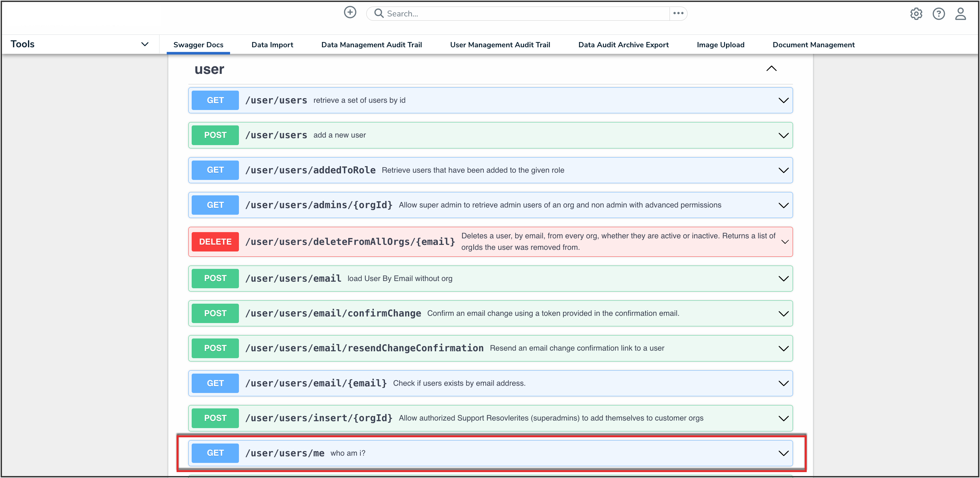Screen dimensions: 980x478
Task: Click the GET badge on /user/users
Action: coord(215,100)
